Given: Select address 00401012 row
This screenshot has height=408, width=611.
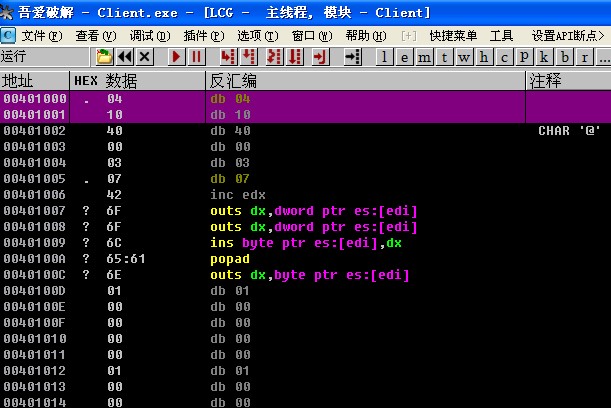Looking at the screenshot, I should point(306,371).
